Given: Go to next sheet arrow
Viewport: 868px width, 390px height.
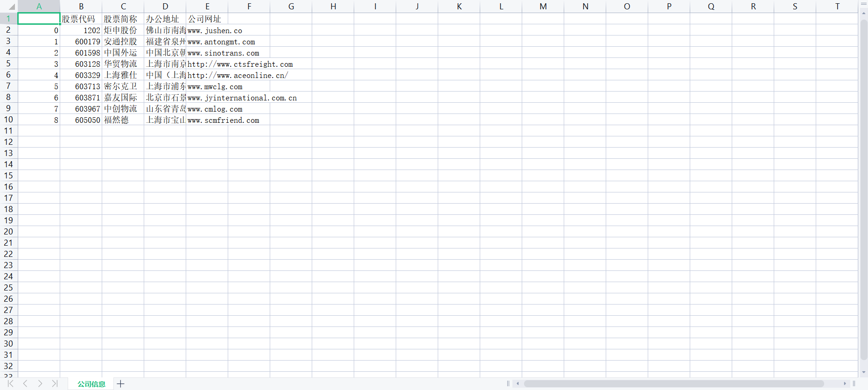Looking at the screenshot, I should coord(40,383).
